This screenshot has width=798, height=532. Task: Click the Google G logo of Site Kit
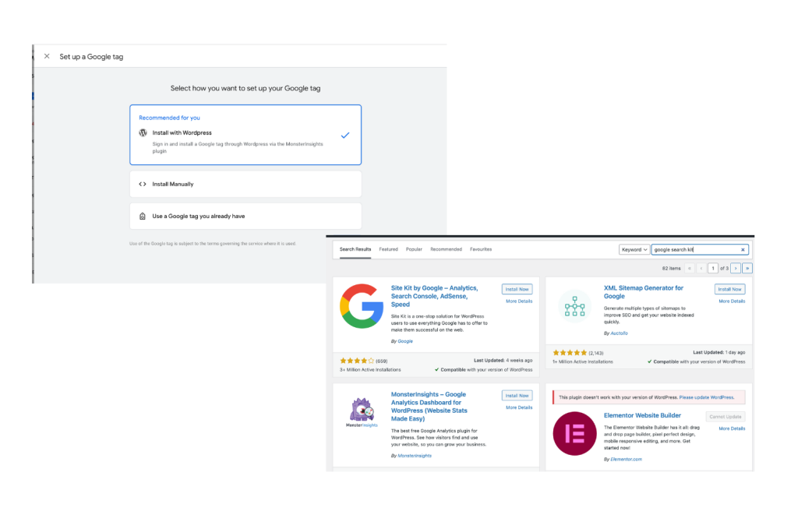tap(362, 306)
